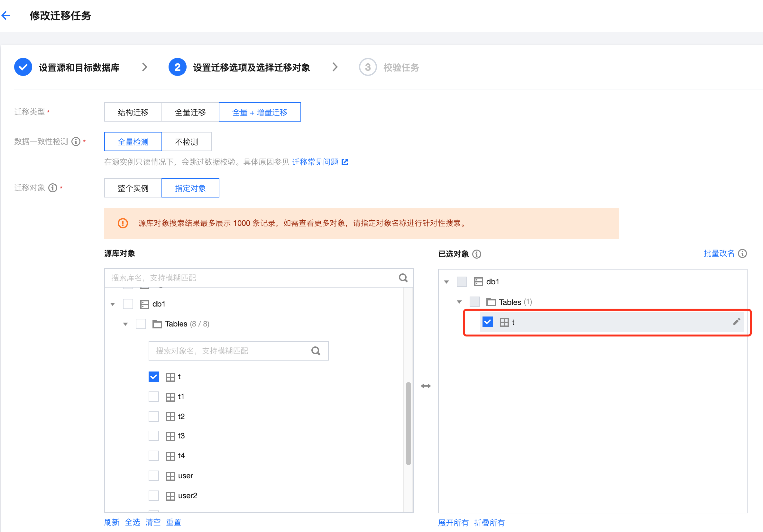Click the info icon beside 数据一致性检测
This screenshot has width=763, height=532.
point(76,142)
